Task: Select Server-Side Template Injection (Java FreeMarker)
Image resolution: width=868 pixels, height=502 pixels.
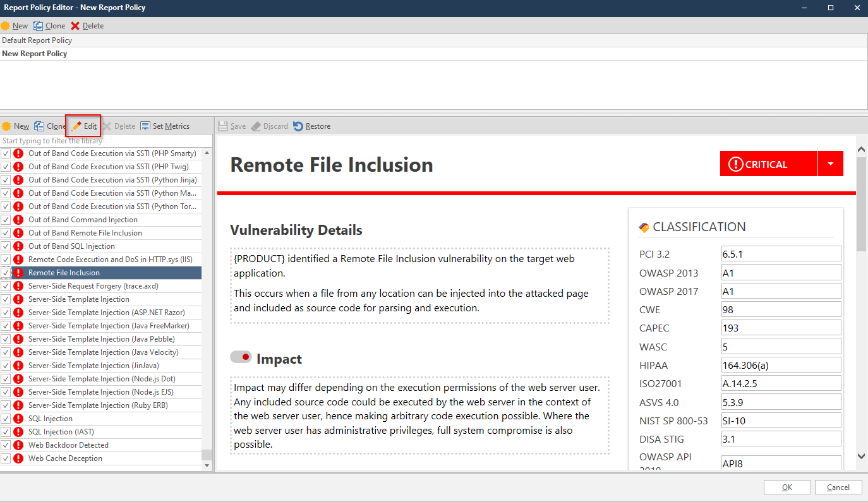Action: [100, 326]
